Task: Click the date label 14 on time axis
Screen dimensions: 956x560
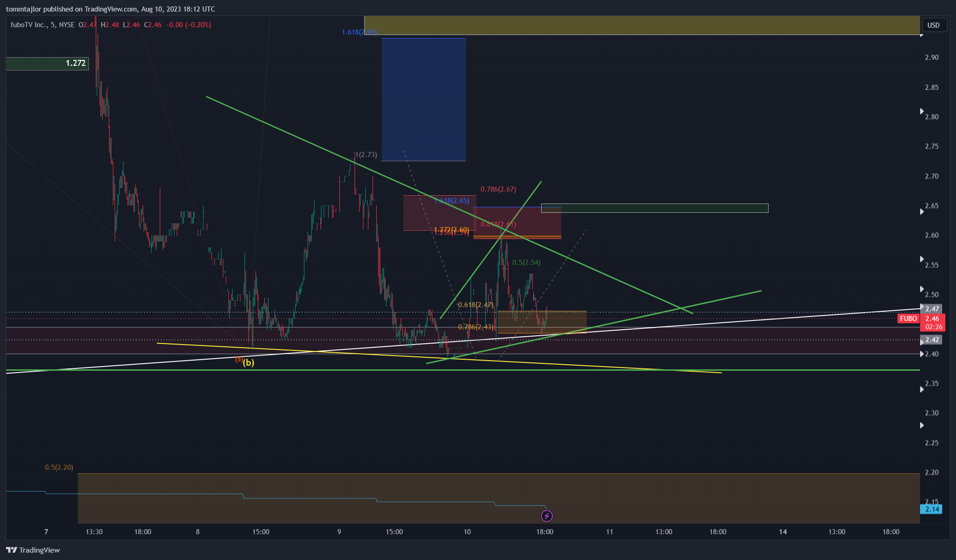Action: [x=783, y=532]
